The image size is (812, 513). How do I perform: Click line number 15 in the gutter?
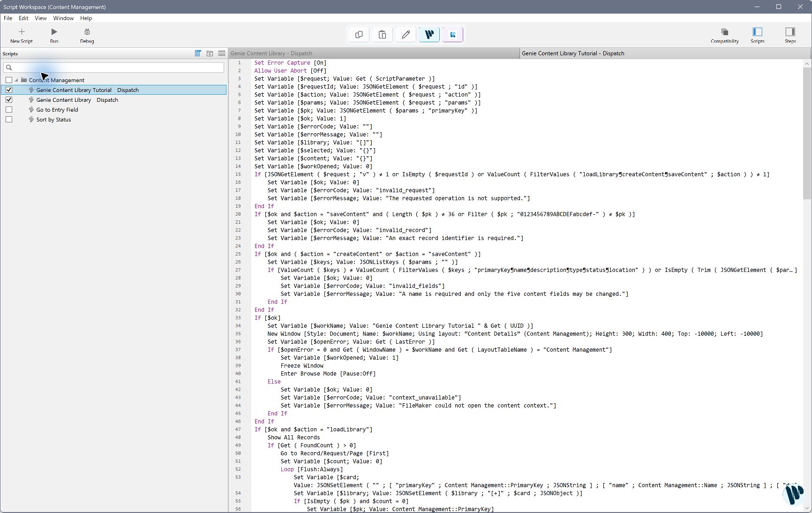click(238, 174)
